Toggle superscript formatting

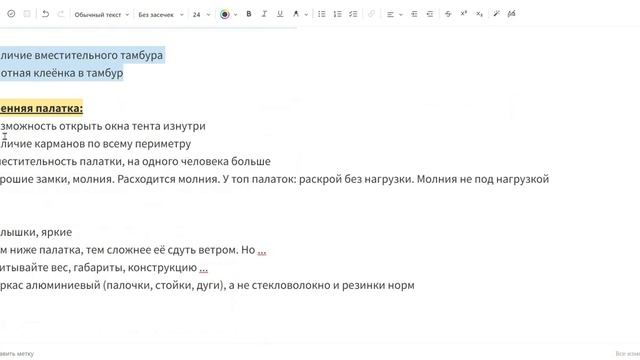464,13
